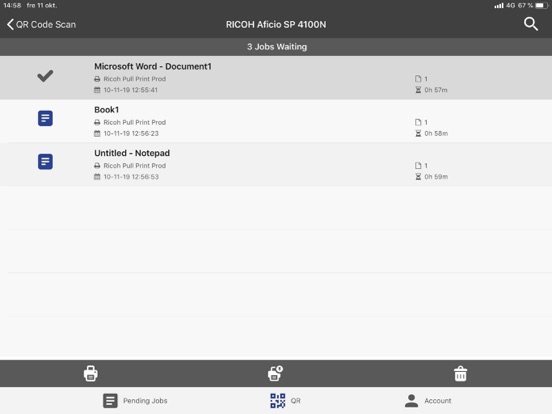Click the printer icon in Book1 row
This screenshot has width=552, height=414.
97,123
